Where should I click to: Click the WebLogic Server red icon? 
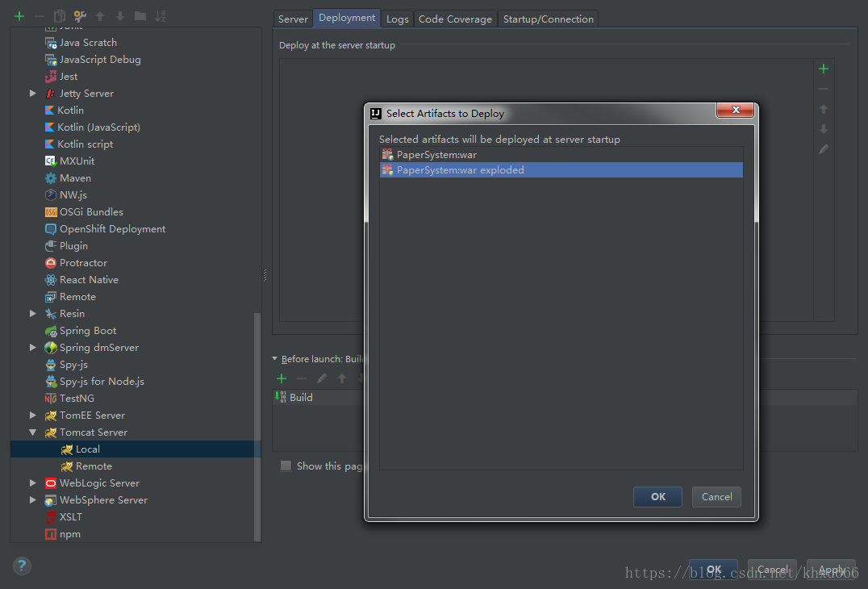tap(50, 483)
